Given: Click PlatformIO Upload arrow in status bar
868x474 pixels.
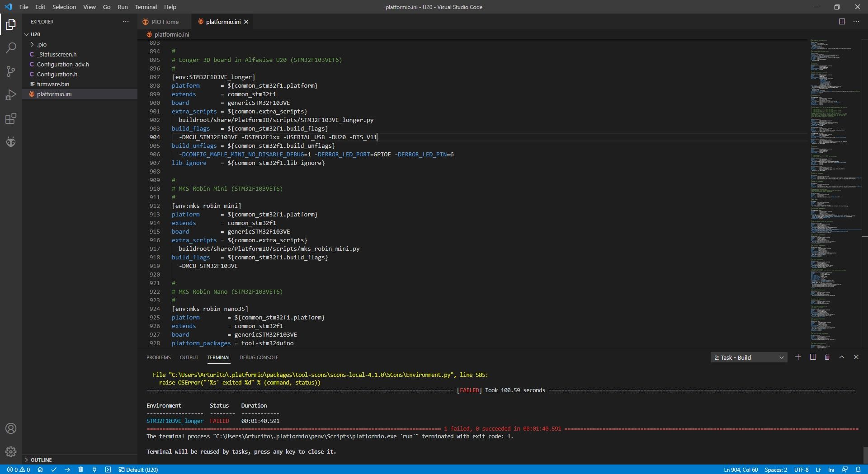Looking at the screenshot, I should pyautogui.click(x=67, y=469).
